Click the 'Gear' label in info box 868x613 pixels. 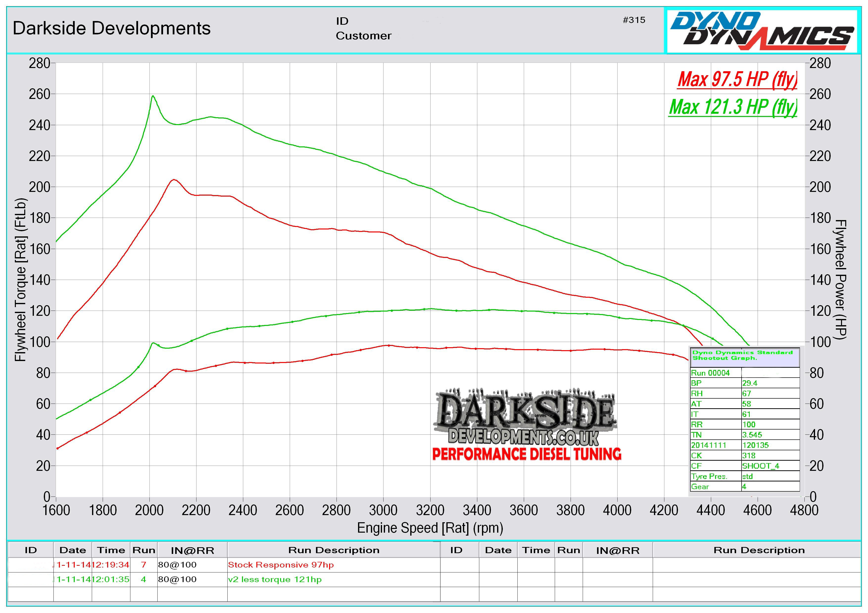click(x=700, y=486)
